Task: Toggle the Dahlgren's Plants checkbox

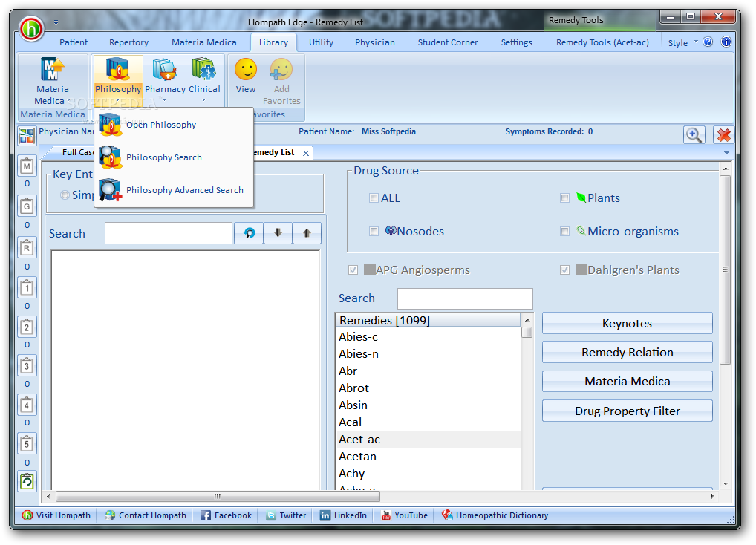Action: coord(564,270)
